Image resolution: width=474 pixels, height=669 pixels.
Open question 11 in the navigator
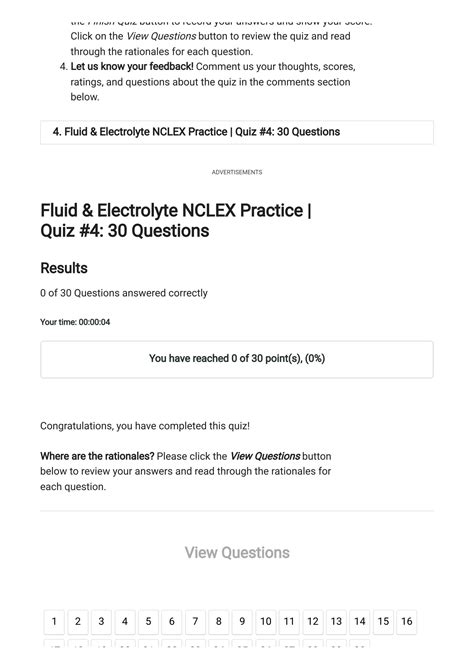pyautogui.click(x=289, y=621)
